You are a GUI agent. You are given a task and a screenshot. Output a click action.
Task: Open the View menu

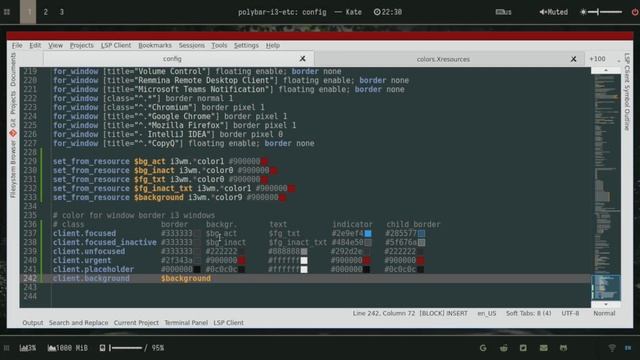tap(56, 45)
